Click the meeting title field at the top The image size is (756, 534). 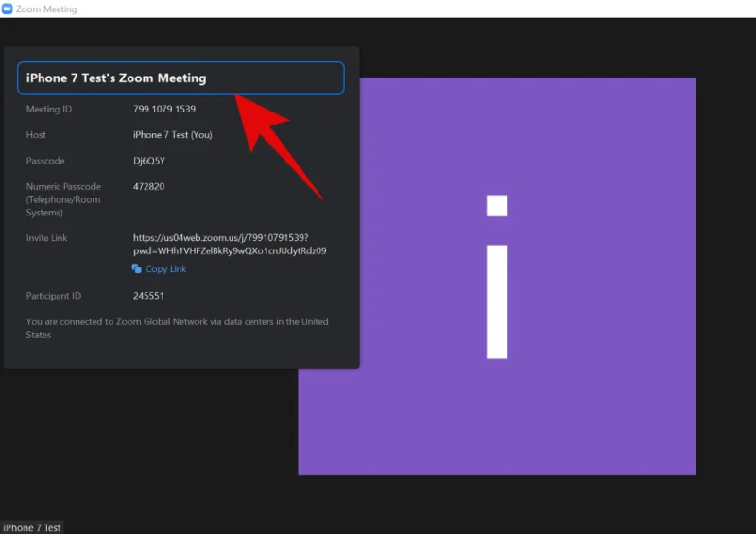pyautogui.click(x=180, y=78)
